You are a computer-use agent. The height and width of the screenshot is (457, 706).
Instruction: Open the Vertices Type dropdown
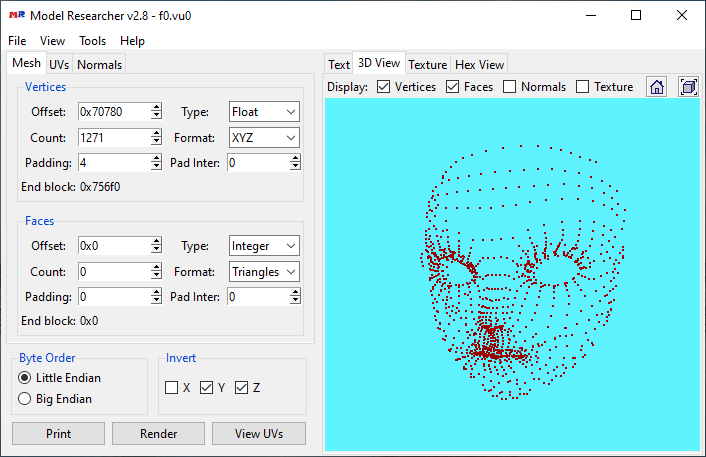[264, 112]
